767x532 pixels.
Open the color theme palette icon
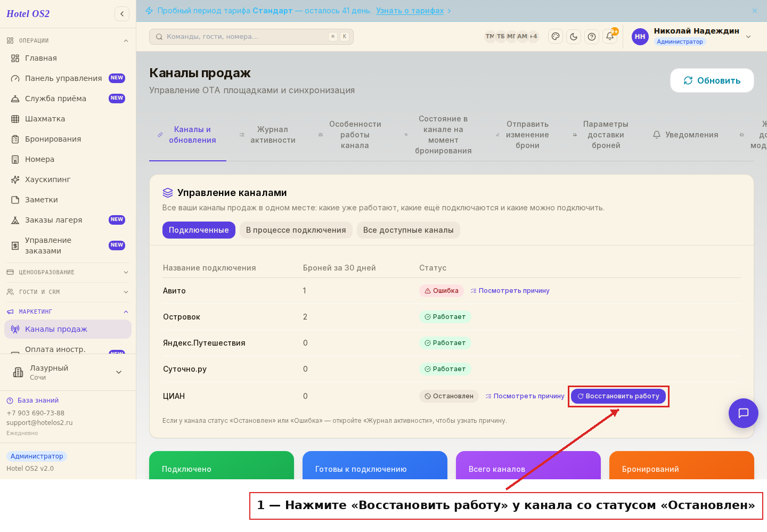pos(556,37)
